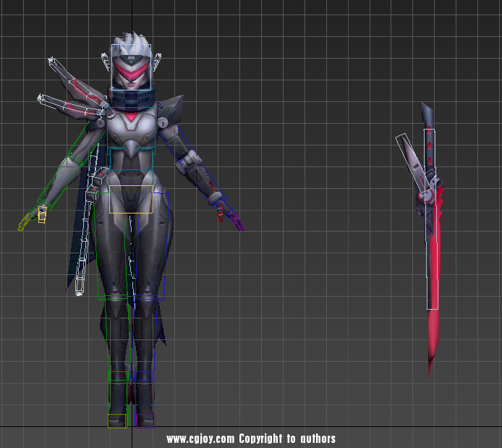This screenshot has width=502, height=448.
Task: Select the purple toe bone box
Action: click(x=145, y=420)
